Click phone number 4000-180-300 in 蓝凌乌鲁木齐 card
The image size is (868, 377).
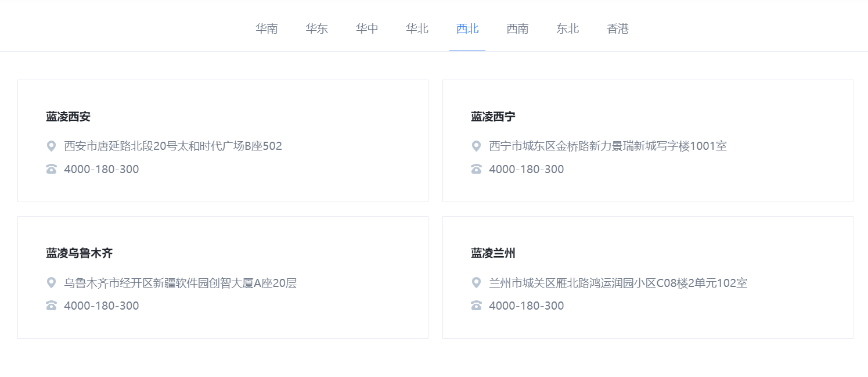coord(102,306)
